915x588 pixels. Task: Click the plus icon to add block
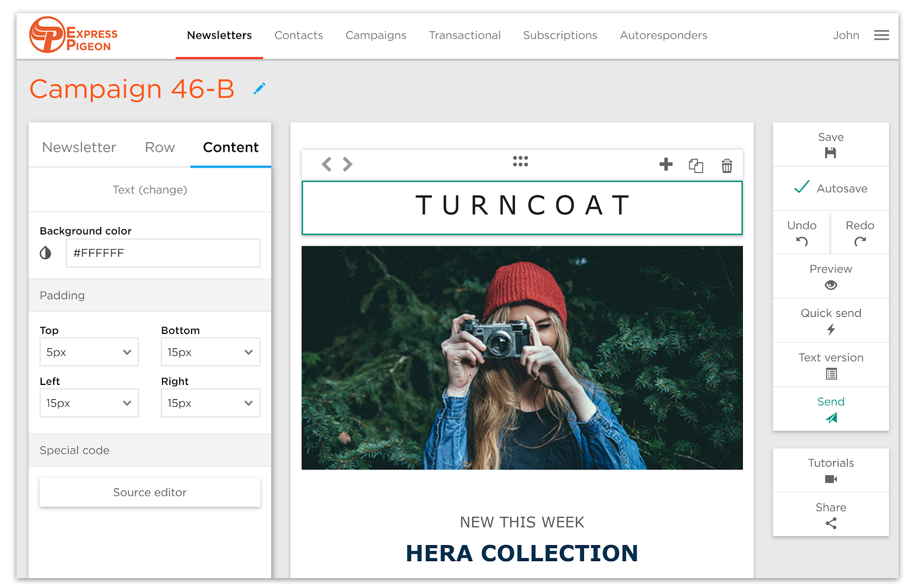click(x=666, y=165)
